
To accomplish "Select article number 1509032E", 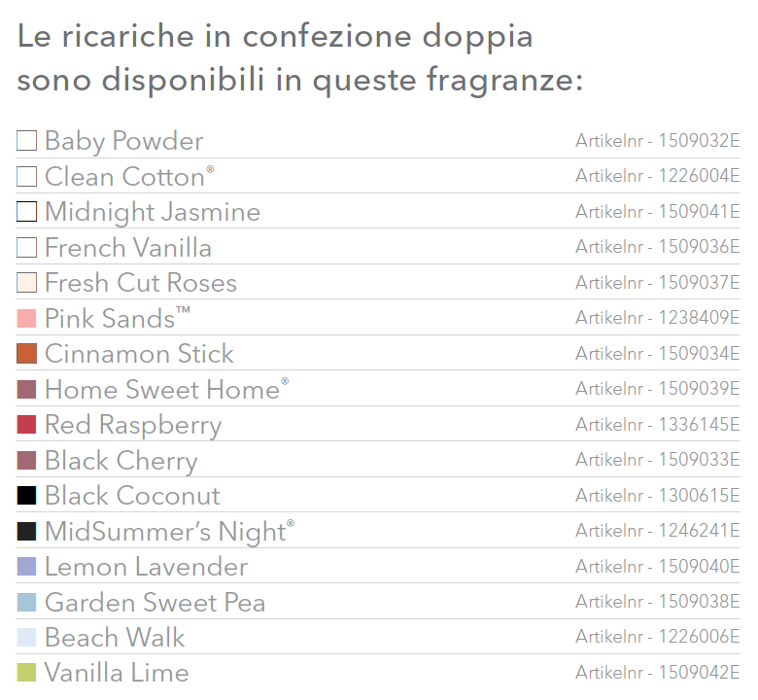I will point(658,141).
